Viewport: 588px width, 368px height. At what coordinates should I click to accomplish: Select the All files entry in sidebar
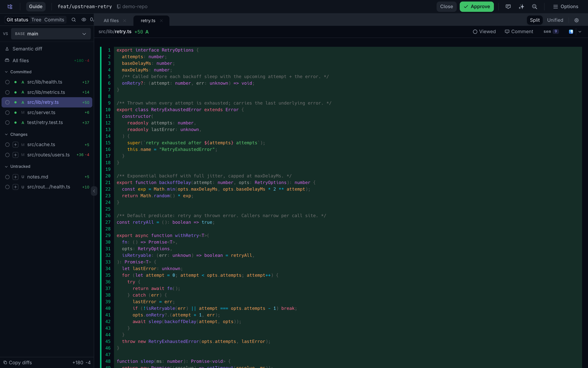tap(47, 60)
